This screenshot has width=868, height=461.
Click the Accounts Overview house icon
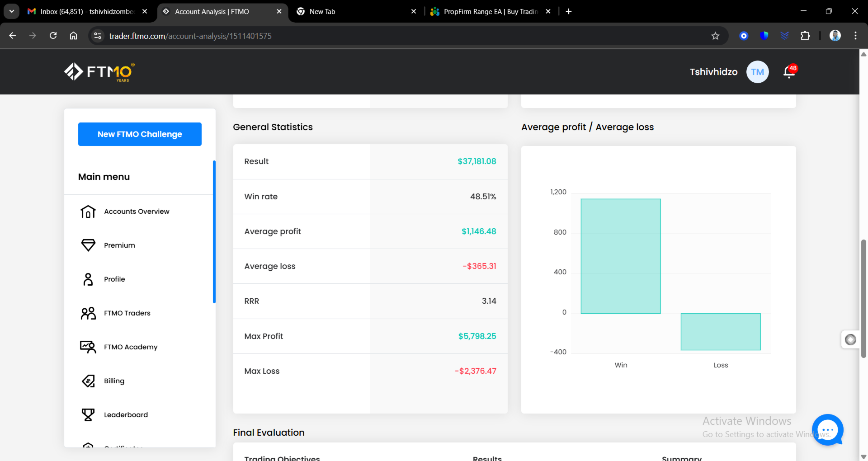(88, 212)
